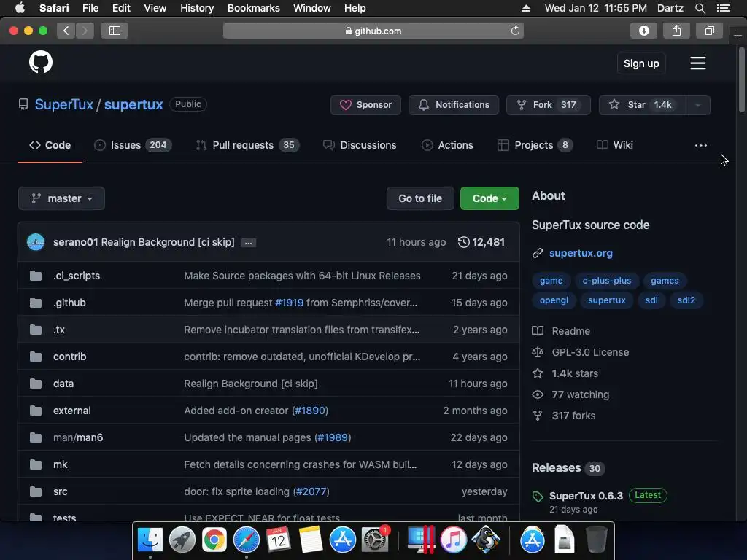
Task: Open the SuperTux 0.6.3 release
Action: (586, 496)
